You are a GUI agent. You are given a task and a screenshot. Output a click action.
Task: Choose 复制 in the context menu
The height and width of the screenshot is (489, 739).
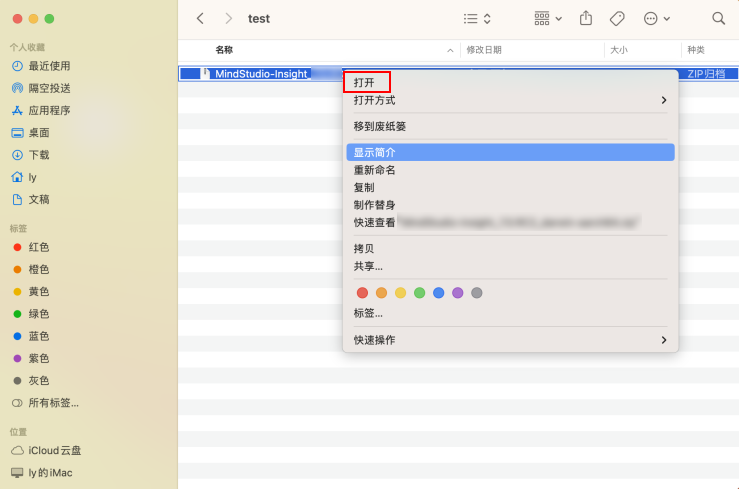[x=510, y=187]
